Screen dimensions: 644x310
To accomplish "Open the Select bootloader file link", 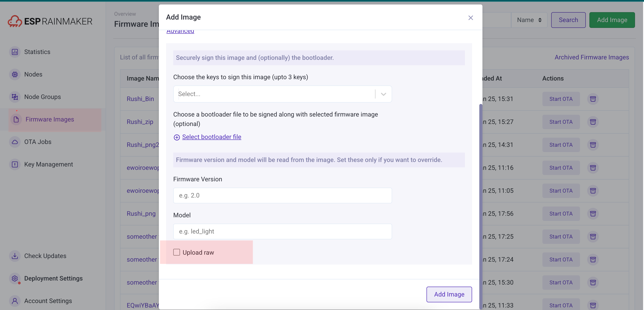I will (211, 137).
